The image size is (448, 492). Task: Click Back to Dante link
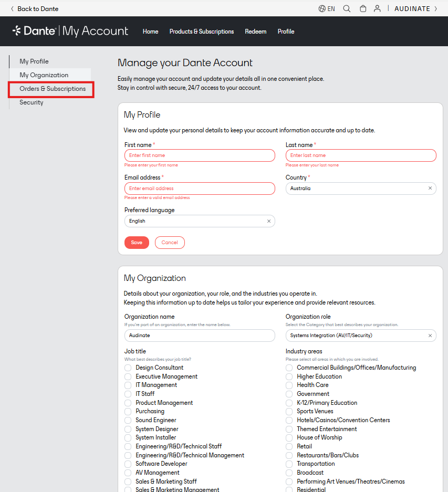[x=35, y=9]
